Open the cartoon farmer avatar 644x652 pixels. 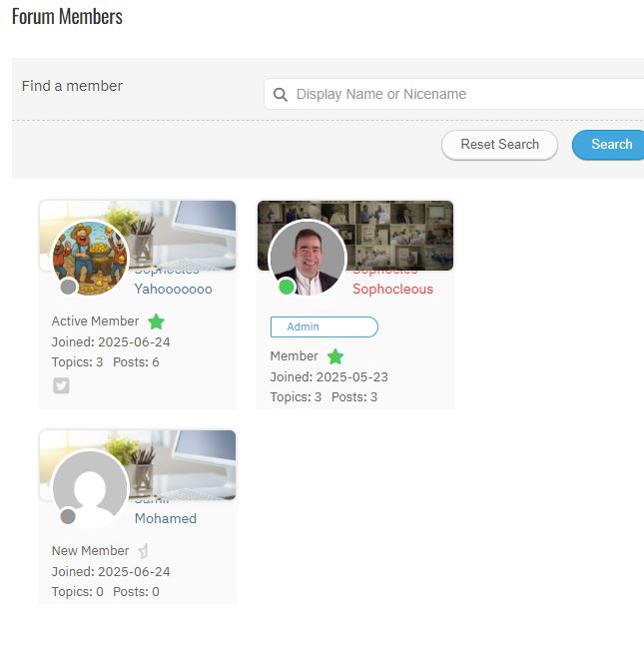click(x=90, y=258)
